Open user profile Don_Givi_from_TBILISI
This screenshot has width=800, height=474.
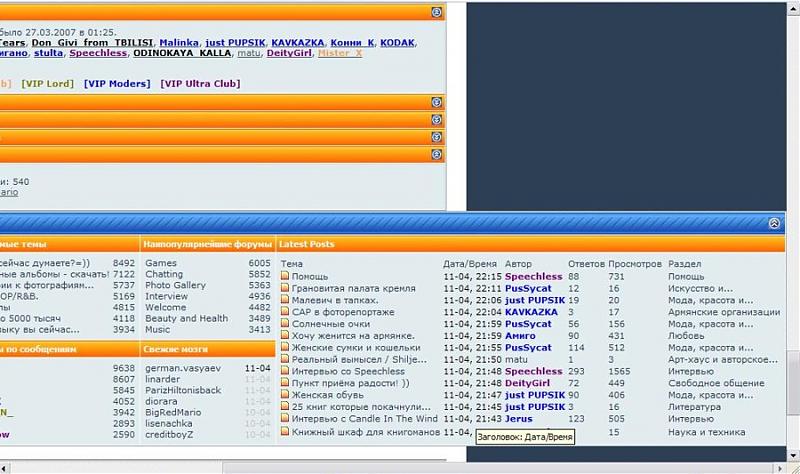(x=91, y=43)
